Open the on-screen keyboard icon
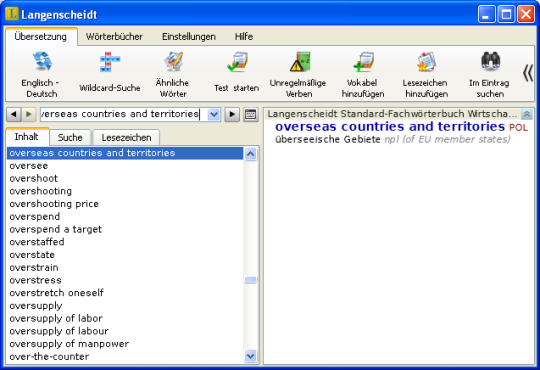The width and height of the screenshot is (540, 370). tap(250, 114)
